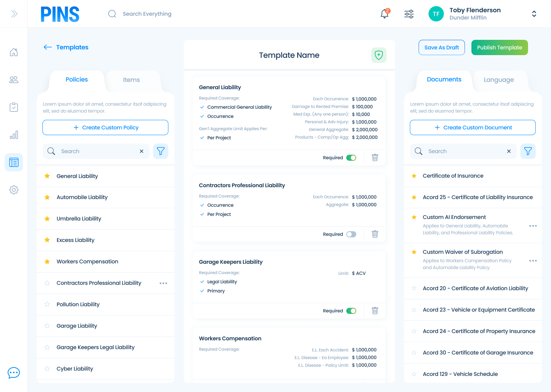Click the Publish Template button
The height and width of the screenshot is (392, 551).
(x=499, y=47)
